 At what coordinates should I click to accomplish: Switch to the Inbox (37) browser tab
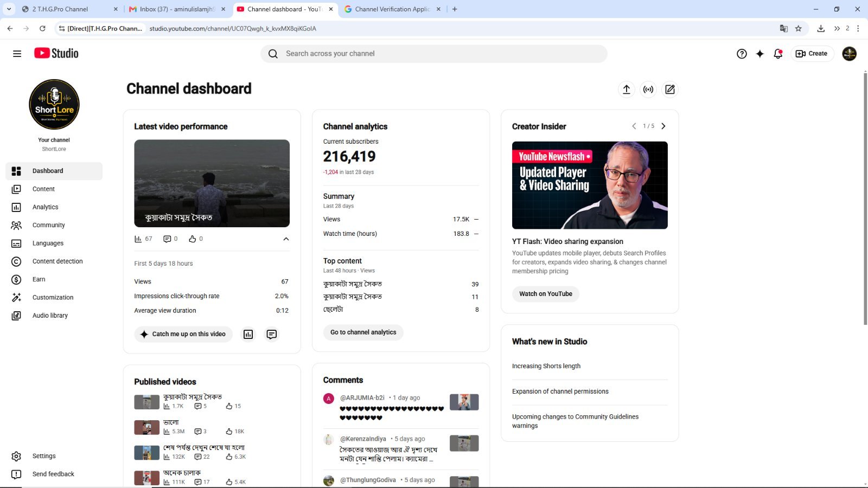point(177,9)
